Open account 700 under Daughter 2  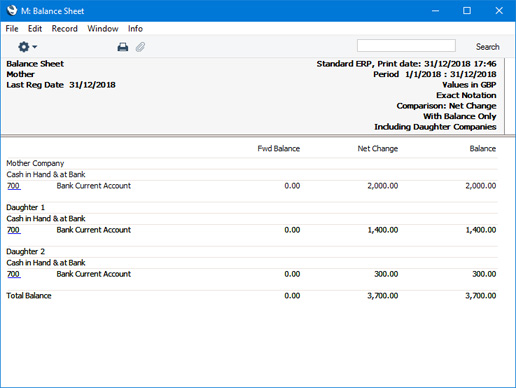pos(14,274)
